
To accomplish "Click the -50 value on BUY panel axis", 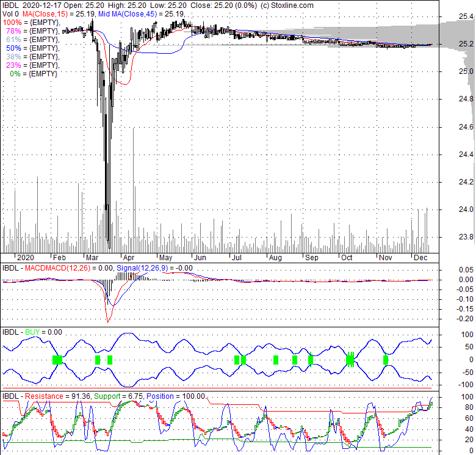I will click(467, 373).
